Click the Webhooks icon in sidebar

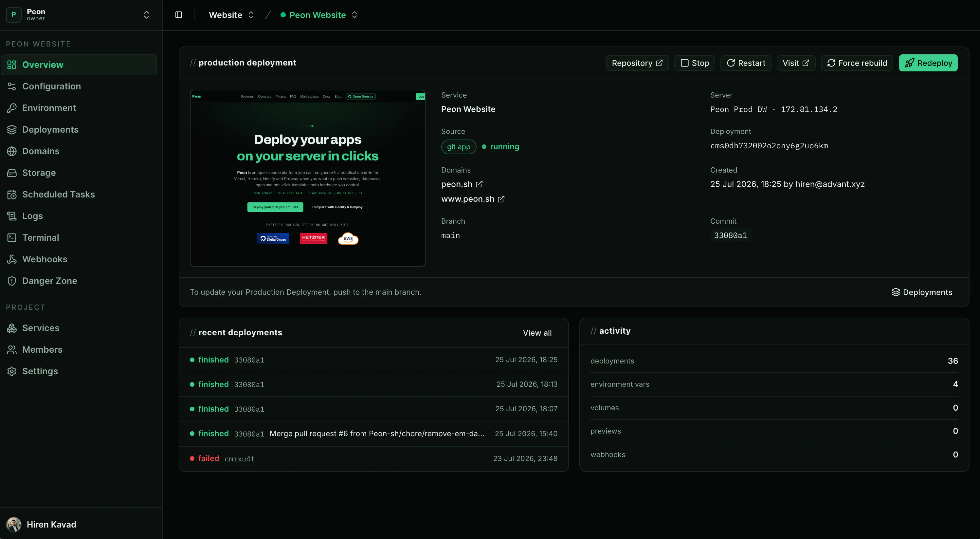pos(12,259)
